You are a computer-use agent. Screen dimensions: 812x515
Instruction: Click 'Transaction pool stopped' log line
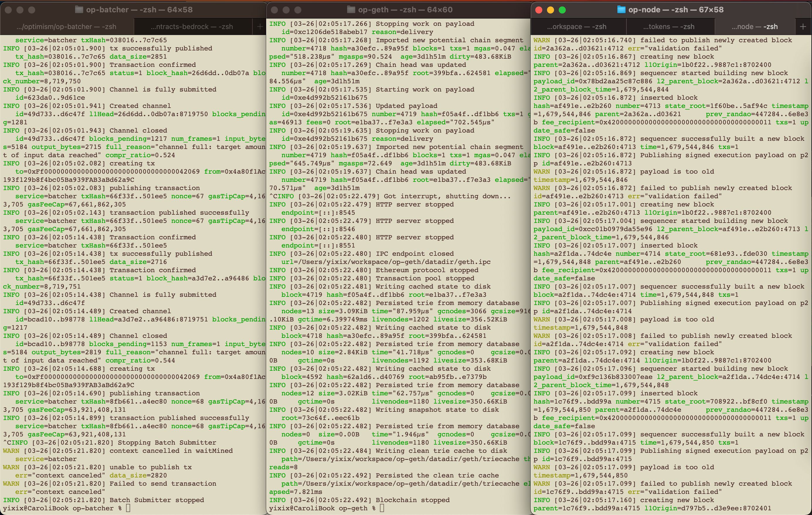pos(372,278)
